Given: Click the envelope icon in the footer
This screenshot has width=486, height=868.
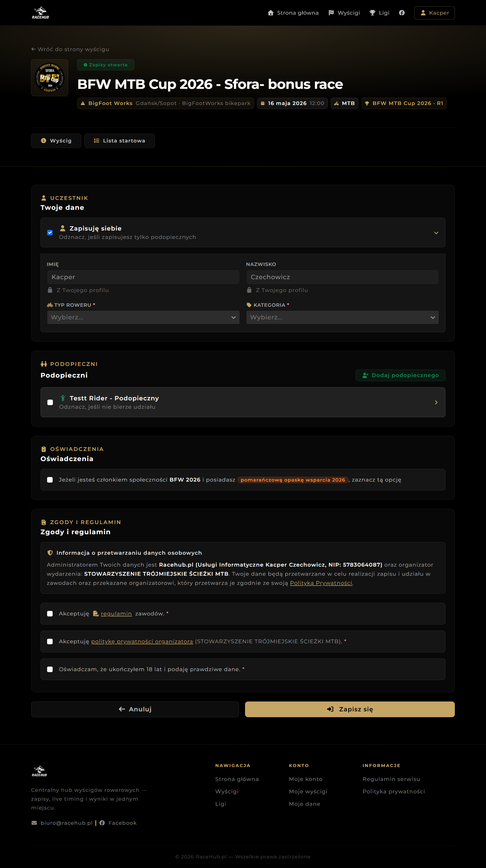Looking at the screenshot, I should [x=34, y=823].
